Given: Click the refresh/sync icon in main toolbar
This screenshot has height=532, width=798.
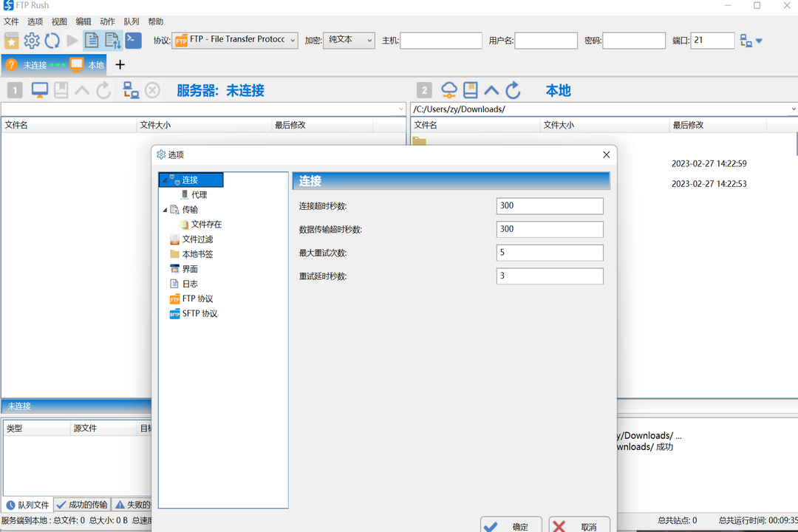Looking at the screenshot, I should coord(50,41).
